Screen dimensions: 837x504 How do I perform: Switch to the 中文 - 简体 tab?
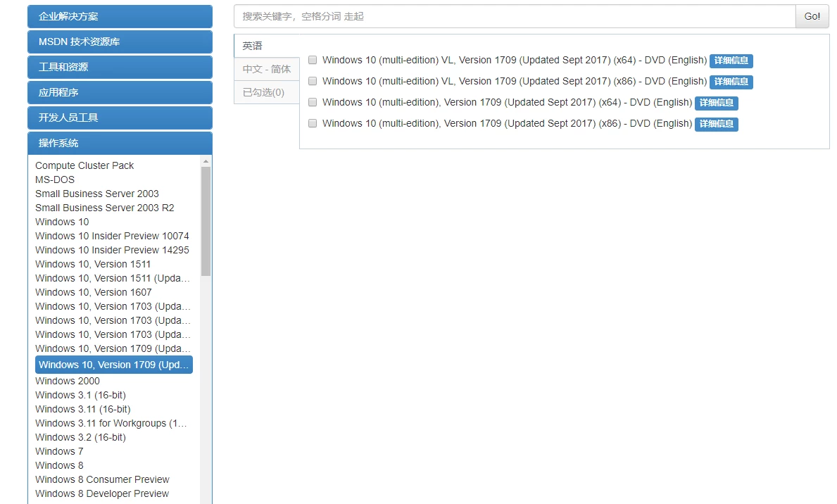[x=266, y=69]
